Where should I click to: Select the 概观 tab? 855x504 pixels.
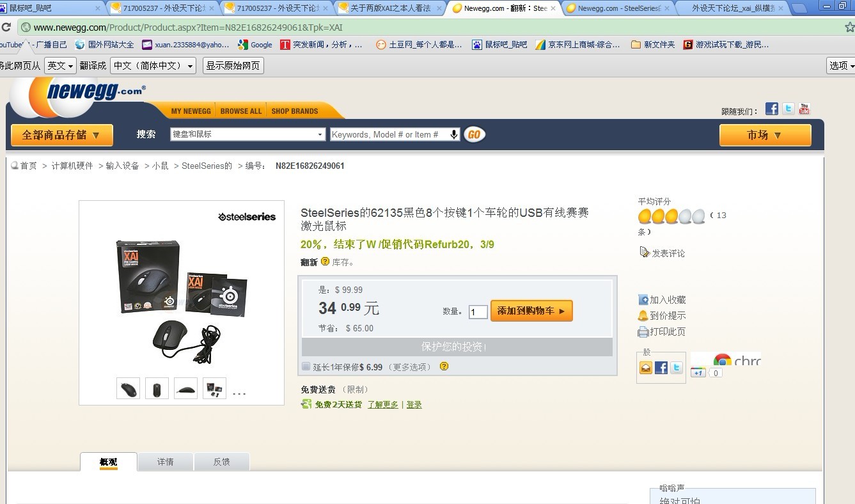pyautogui.click(x=109, y=462)
